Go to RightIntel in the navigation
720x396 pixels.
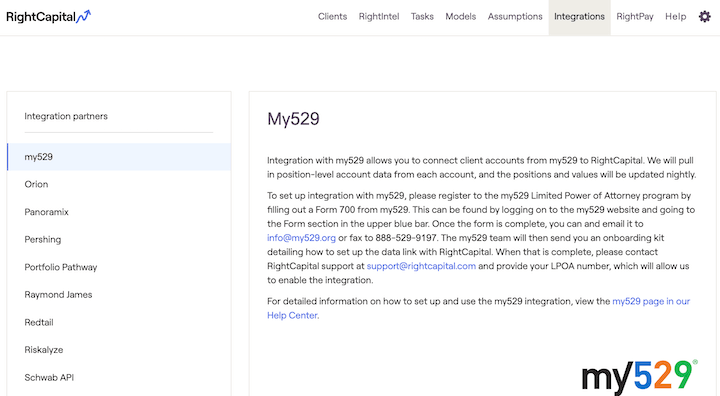click(379, 17)
